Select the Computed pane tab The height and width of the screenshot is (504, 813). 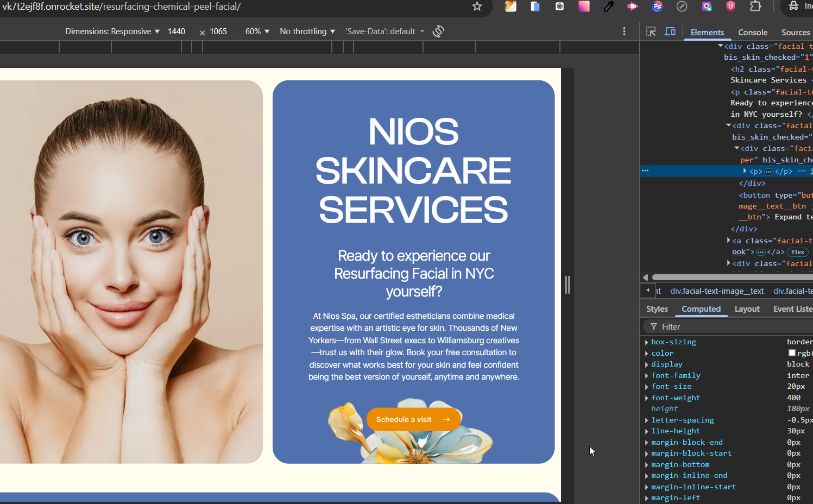(x=701, y=309)
